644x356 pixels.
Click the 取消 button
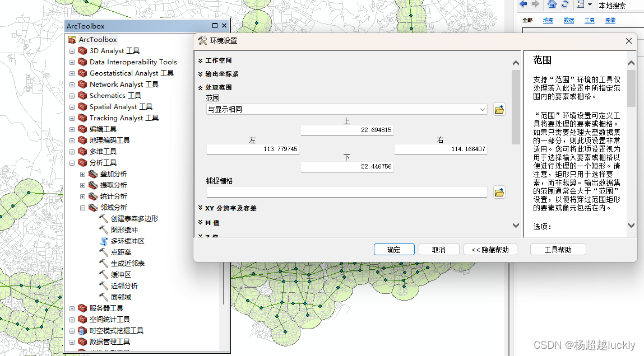point(439,249)
